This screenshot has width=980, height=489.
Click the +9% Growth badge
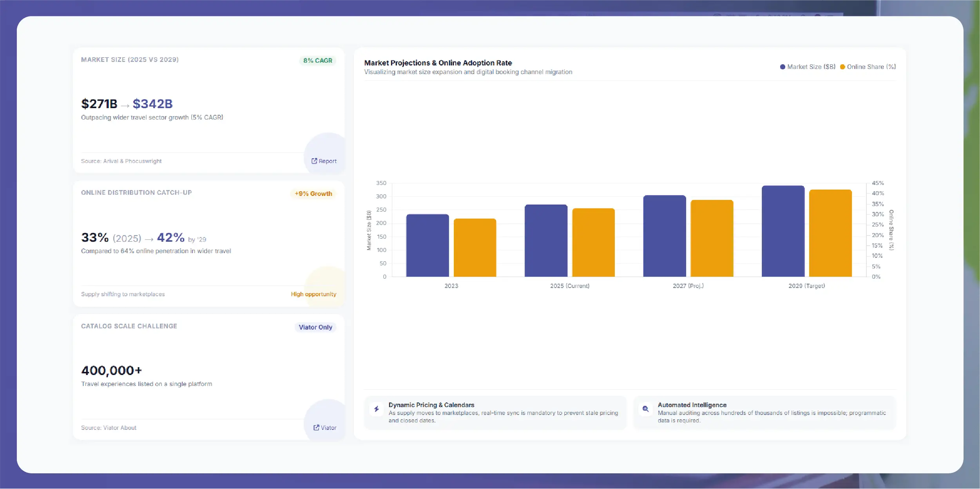(x=313, y=194)
